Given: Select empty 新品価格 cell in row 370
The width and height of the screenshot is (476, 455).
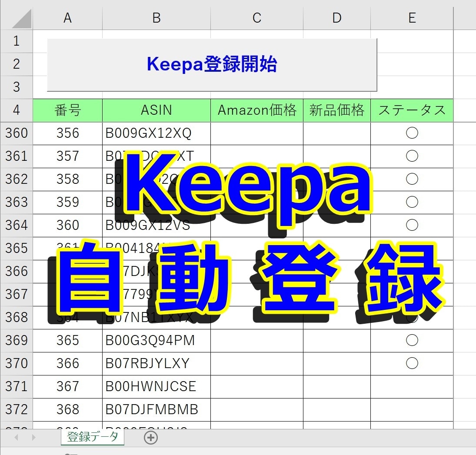Looking at the screenshot, I should [x=336, y=364].
